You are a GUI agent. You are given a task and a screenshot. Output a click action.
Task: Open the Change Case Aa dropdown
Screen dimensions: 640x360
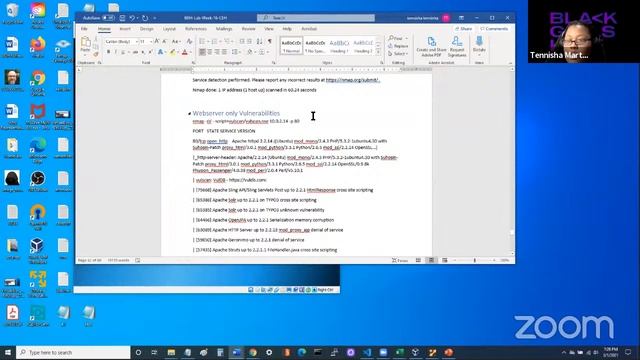click(176, 42)
